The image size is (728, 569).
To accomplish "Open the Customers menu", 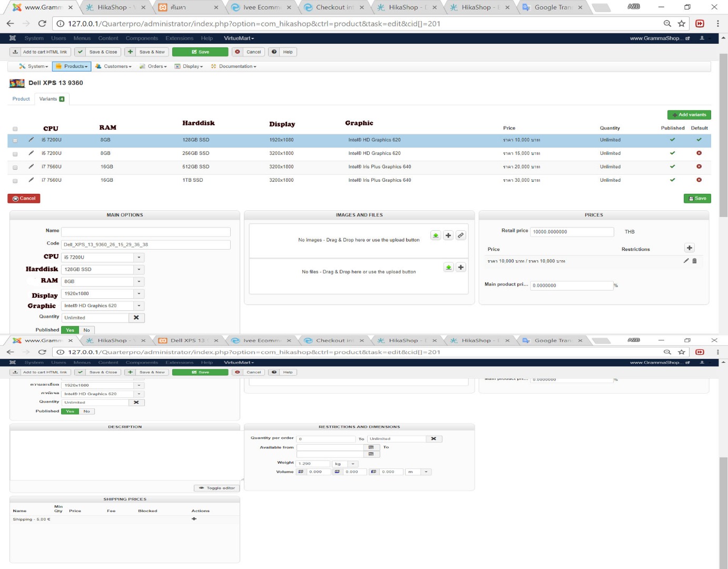I will pyautogui.click(x=114, y=66).
